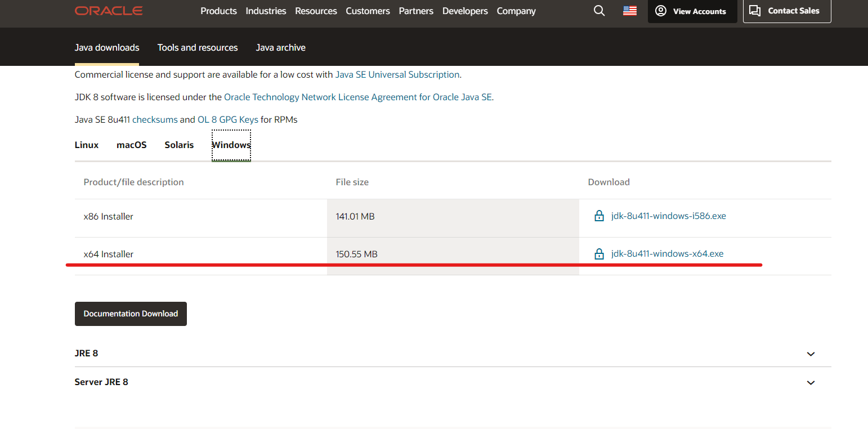Click the File size column header
Screen dimensions: 868x429
point(352,182)
